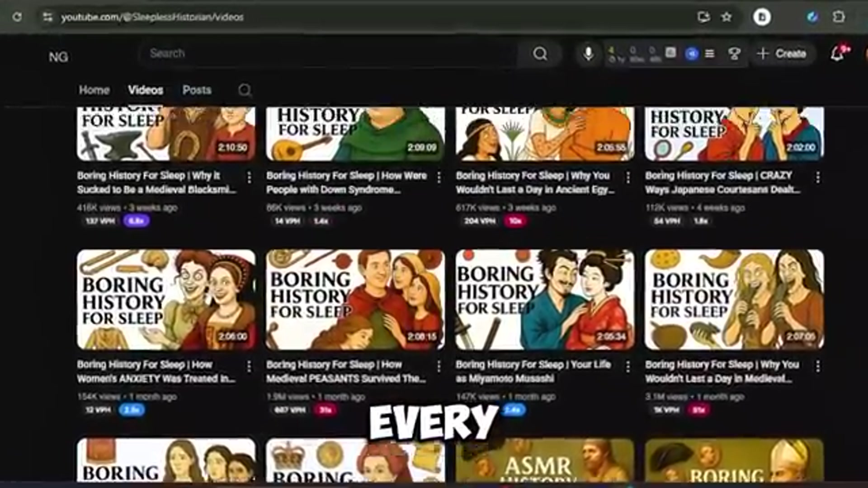Click '154K views • 1 month ago' text
This screenshot has height=488, width=868.
(x=127, y=397)
